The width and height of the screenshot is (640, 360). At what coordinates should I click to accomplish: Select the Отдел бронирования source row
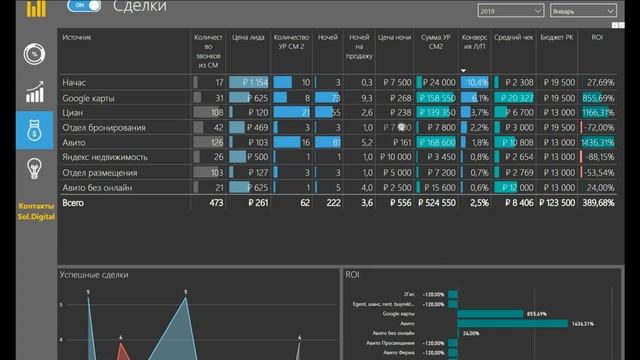[x=338, y=127]
